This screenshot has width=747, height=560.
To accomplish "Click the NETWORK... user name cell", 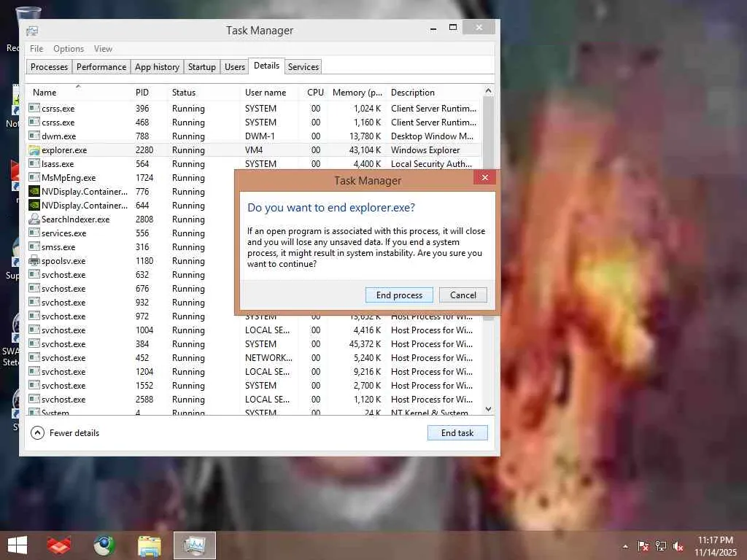I will click(x=268, y=357).
